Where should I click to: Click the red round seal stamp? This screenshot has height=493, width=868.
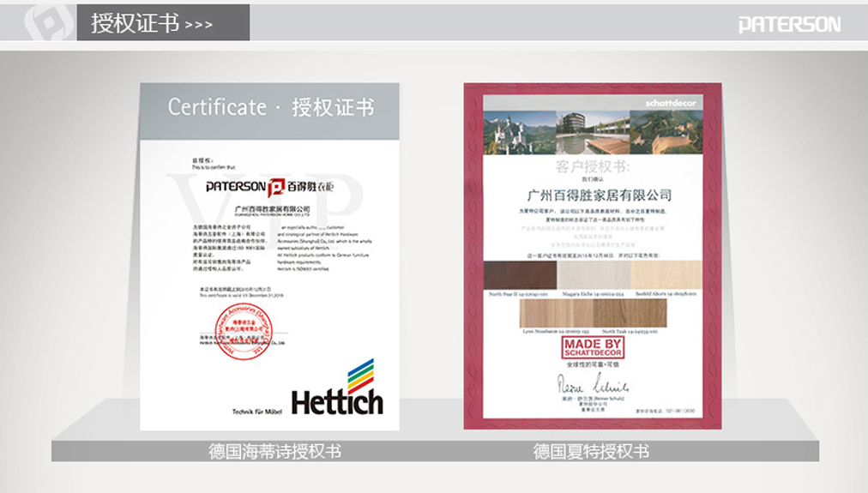[244, 332]
